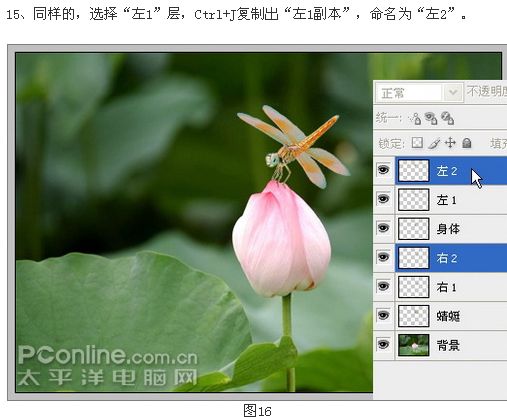Select the layer named 左1
The height and width of the screenshot is (417, 507).
(451, 200)
